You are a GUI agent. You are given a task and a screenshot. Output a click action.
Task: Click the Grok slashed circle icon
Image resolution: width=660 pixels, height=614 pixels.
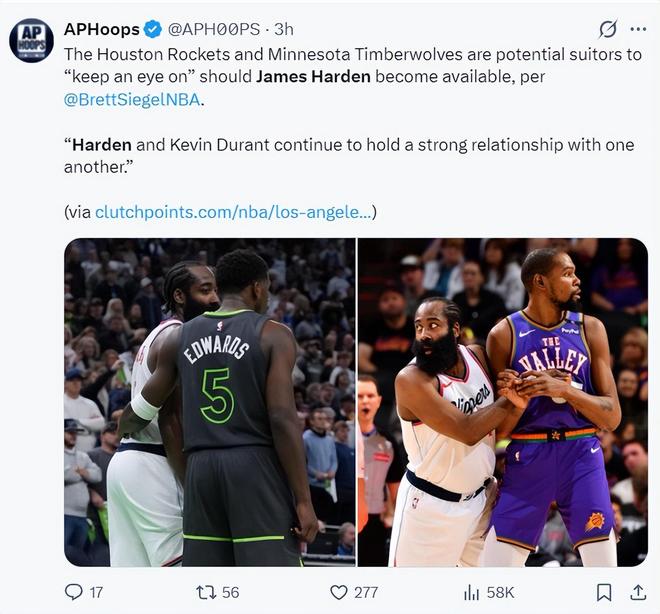coord(608,29)
